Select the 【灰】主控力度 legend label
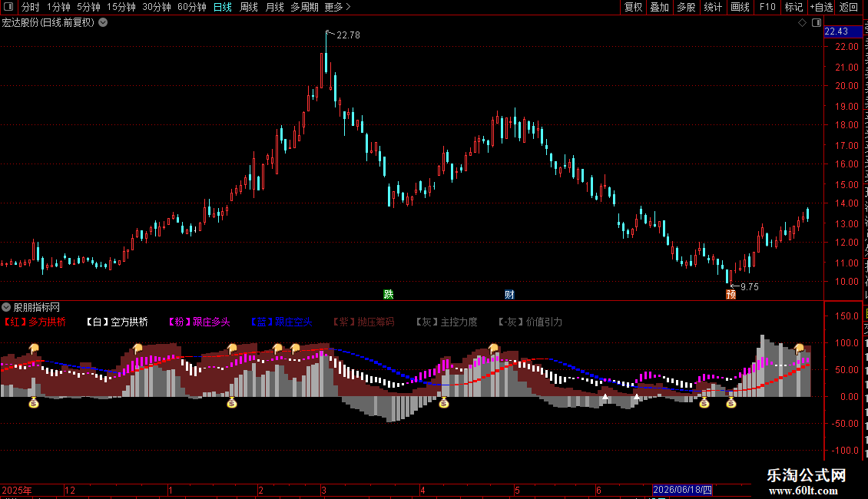Image resolution: width=868 pixels, height=499 pixels. click(446, 322)
